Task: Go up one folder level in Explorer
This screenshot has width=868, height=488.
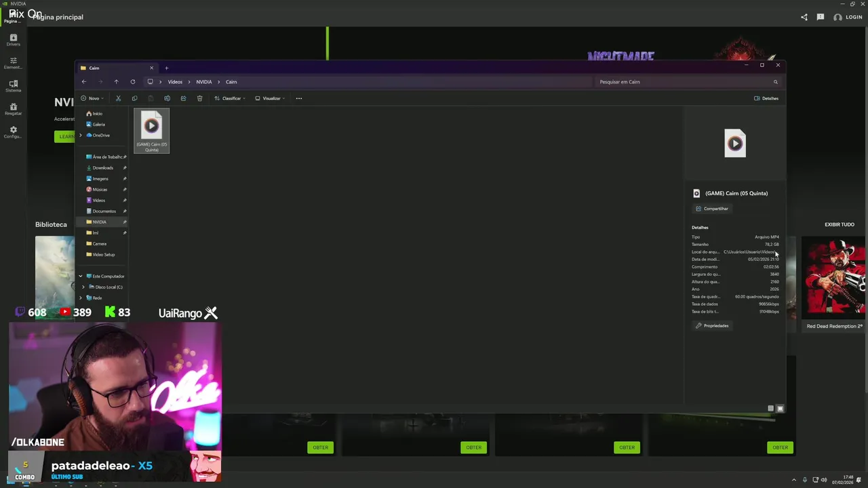Action: (116, 81)
